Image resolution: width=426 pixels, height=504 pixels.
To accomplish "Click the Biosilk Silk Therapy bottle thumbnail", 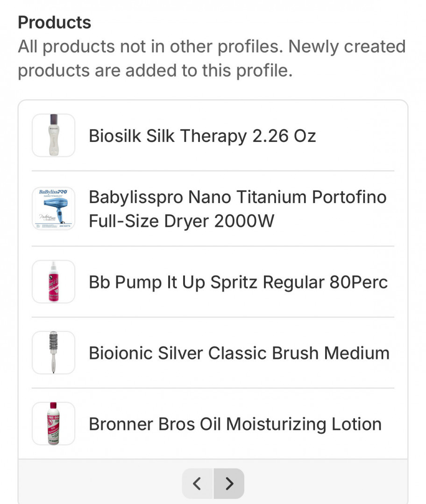I will point(53,135).
